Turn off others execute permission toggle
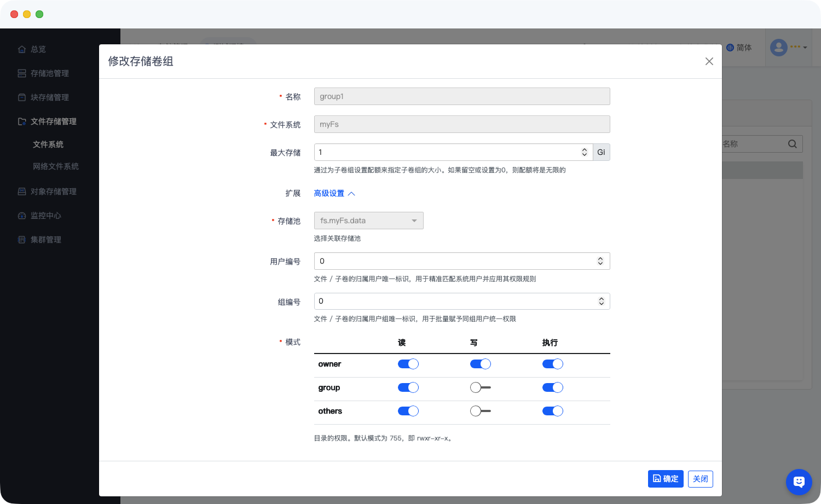Viewport: 821px width, 504px height. point(552,411)
